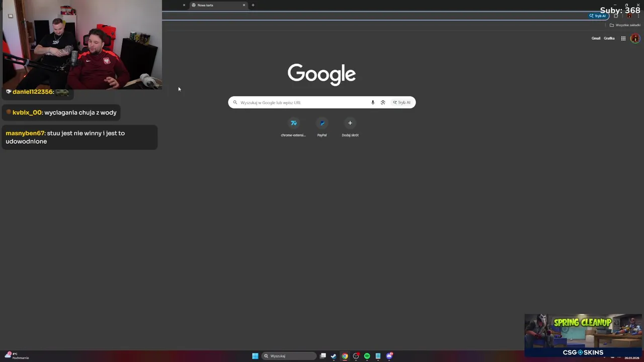Open the weather widget in taskbar
This screenshot has height=362, width=644.
(17, 356)
